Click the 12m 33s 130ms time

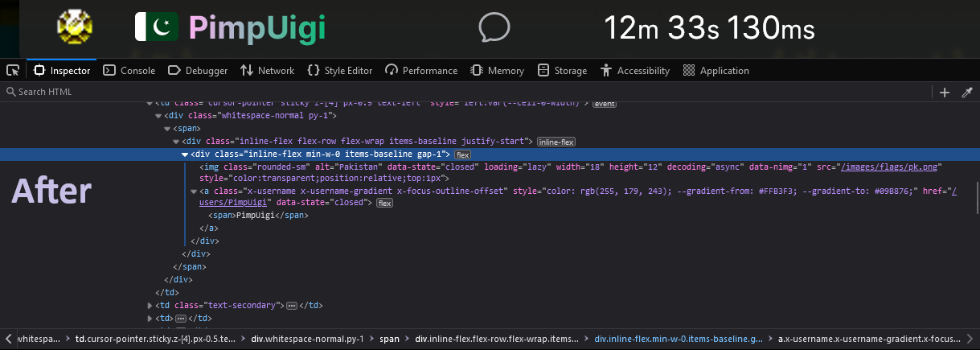click(x=709, y=30)
